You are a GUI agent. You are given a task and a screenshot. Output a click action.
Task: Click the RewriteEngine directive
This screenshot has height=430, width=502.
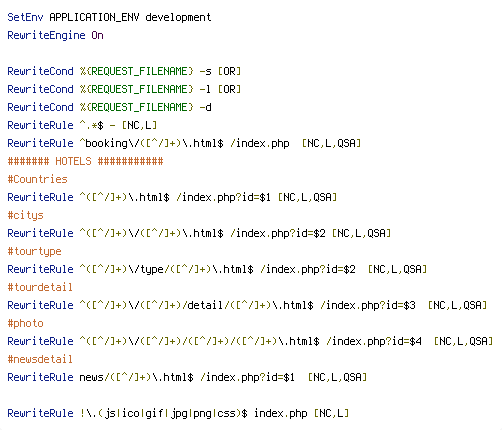(x=46, y=35)
